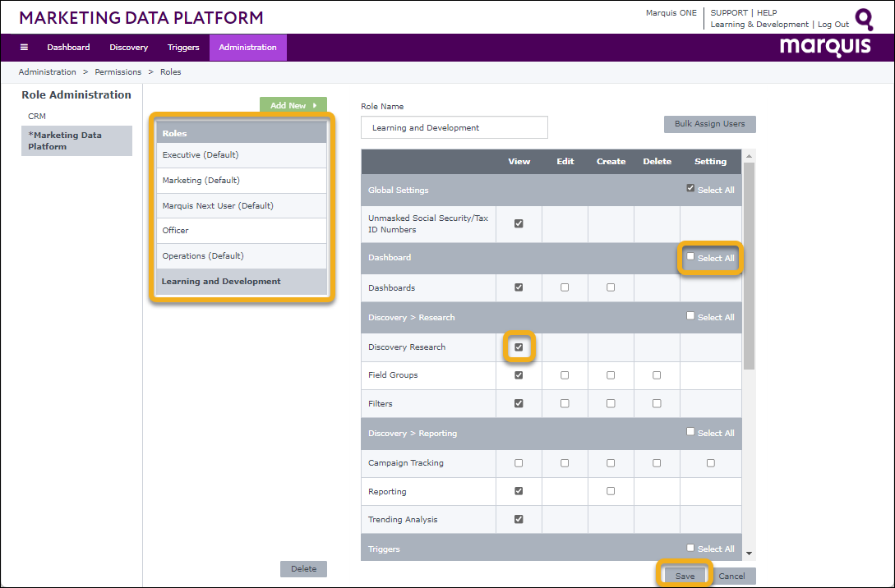Viewport: 895px width, 588px height.
Task: Uncheck View for Unmasked Social Security/Tax ID Numbers
Action: (519, 223)
